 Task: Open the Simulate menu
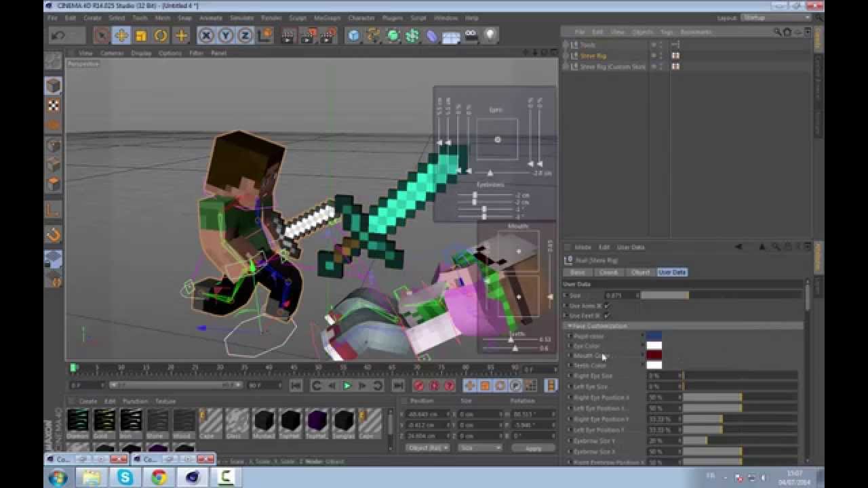pyautogui.click(x=241, y=18)
